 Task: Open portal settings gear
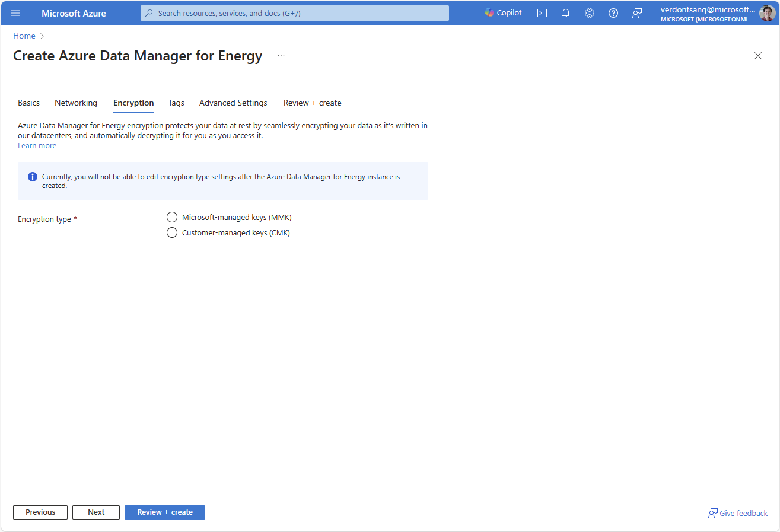(589, 12)
